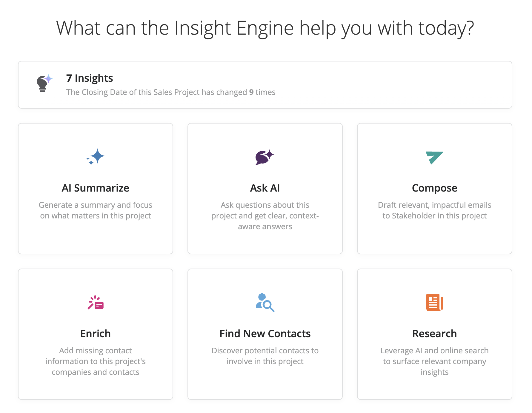Click the 'Leverage AI and online search' description

(434, 361)
